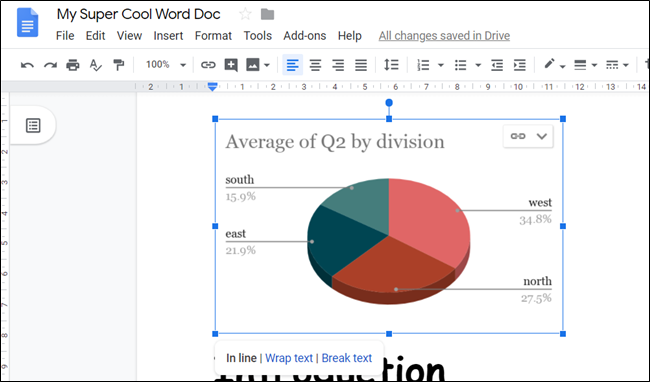Expand numbered list style dropdown arrow
This screenshot has height=382, width=650.
(441, 65)
